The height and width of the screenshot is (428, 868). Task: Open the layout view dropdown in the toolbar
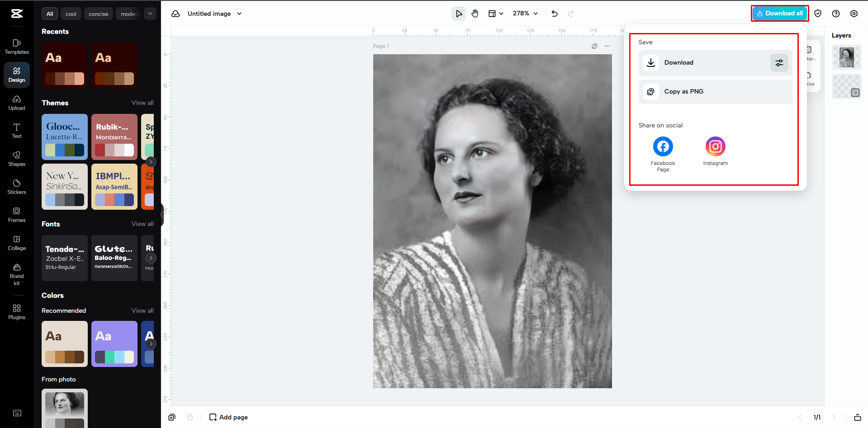495,13
